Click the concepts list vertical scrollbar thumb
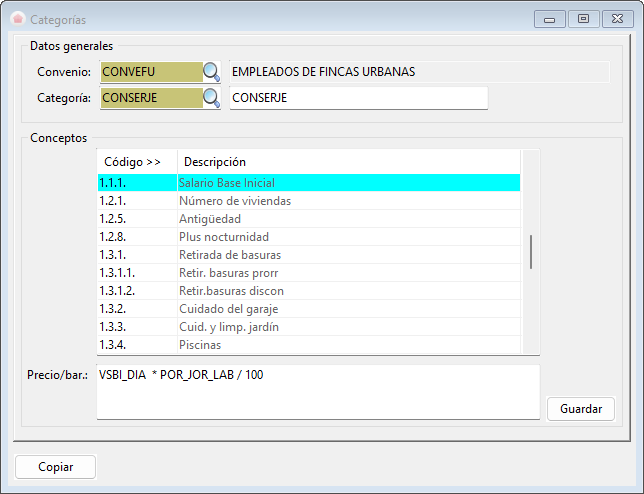644x494 pixels. point(531,251)
